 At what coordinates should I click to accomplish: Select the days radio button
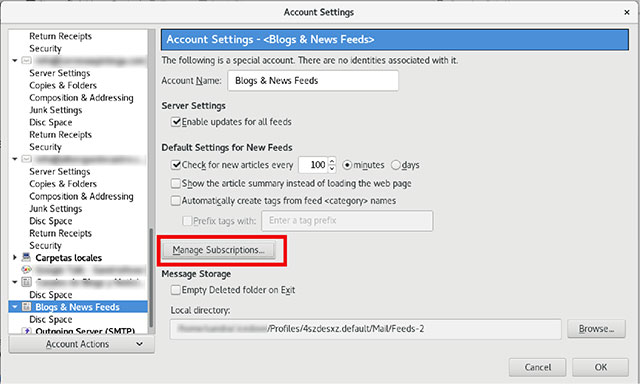coord(396,165)
